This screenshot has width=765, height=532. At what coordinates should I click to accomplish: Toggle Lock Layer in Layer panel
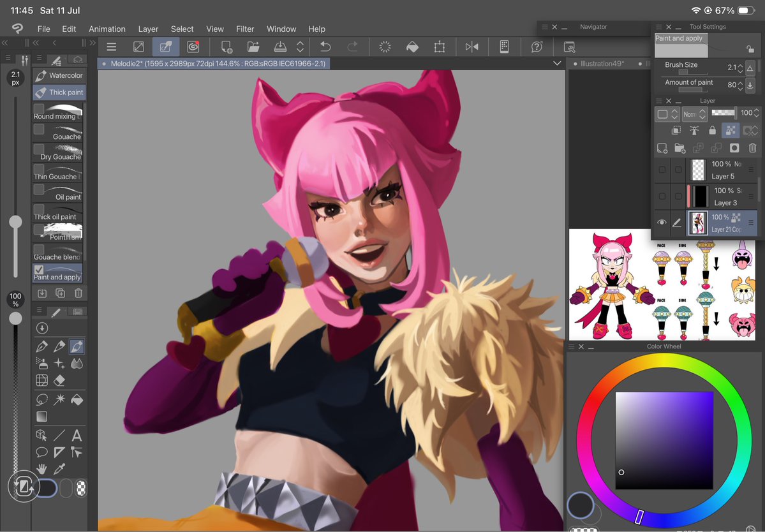tap(712, 130)
